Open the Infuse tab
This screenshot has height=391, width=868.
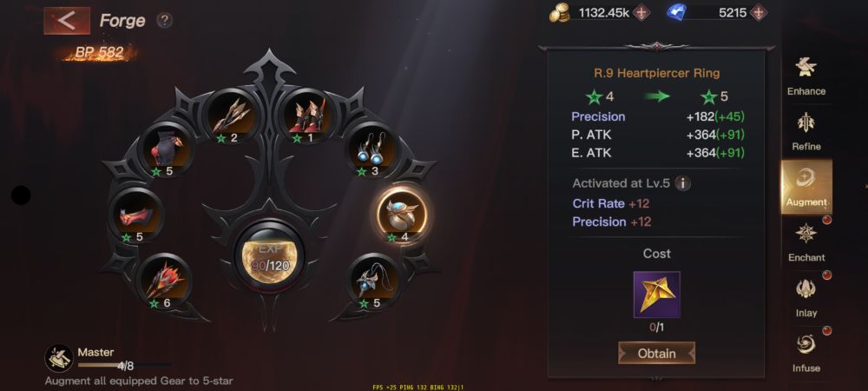click(806, 353)
